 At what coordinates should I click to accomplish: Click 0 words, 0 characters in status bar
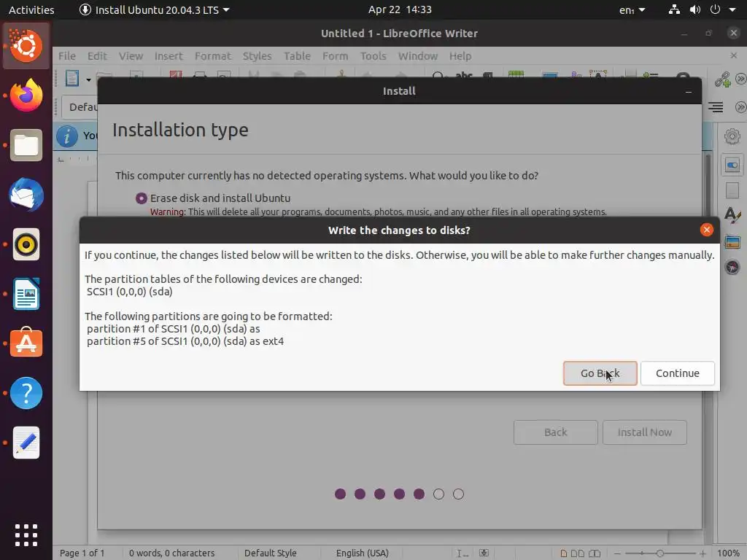(171, 553)
